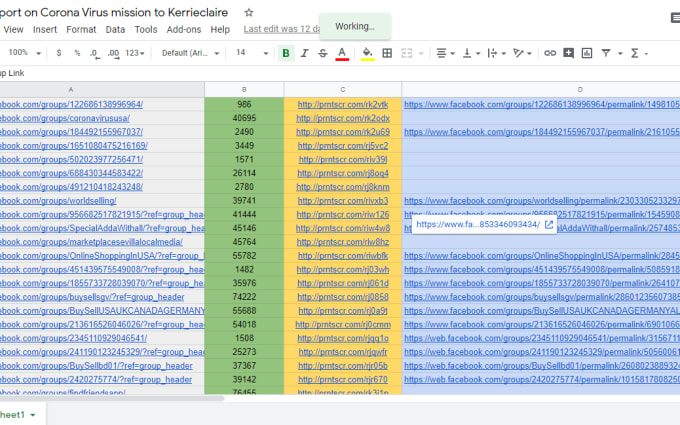Open font family Default dropdown
Image resolution: width=680 pixels, height=425 pixels.
[190, 53]
